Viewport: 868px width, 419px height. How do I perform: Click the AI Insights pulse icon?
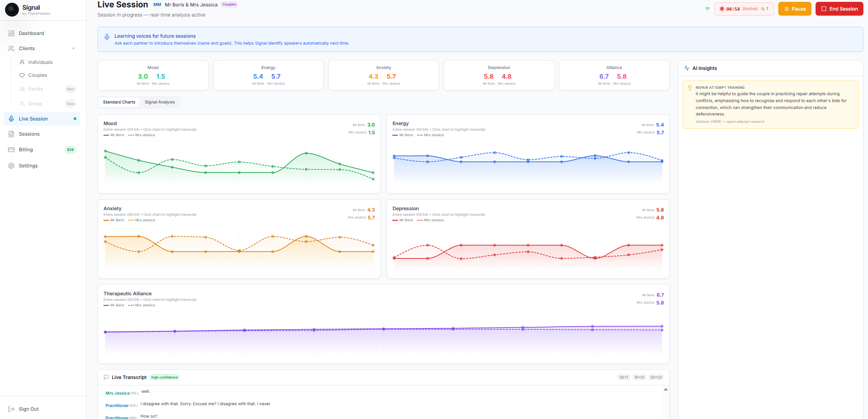[687, 68]
